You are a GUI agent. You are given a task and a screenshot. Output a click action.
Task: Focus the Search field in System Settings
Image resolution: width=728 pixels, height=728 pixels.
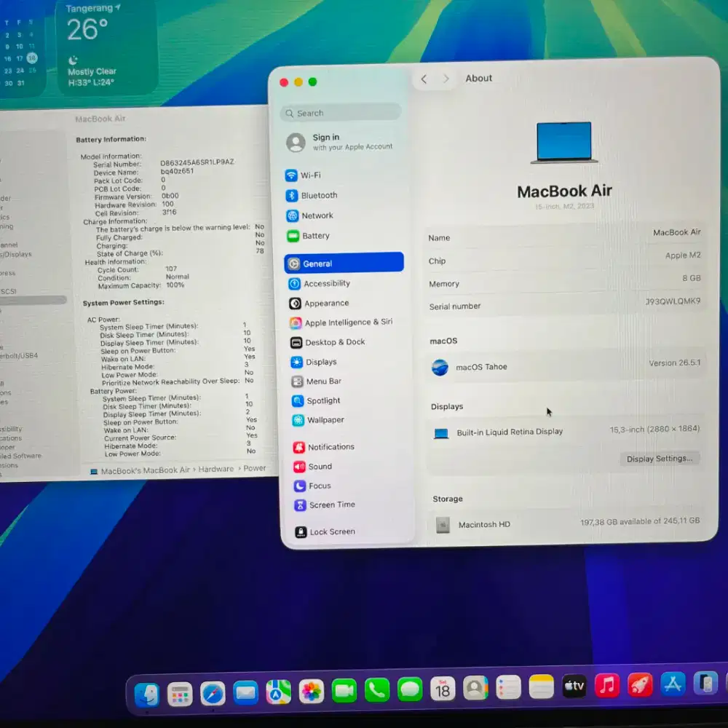click(x=340, y=113)
